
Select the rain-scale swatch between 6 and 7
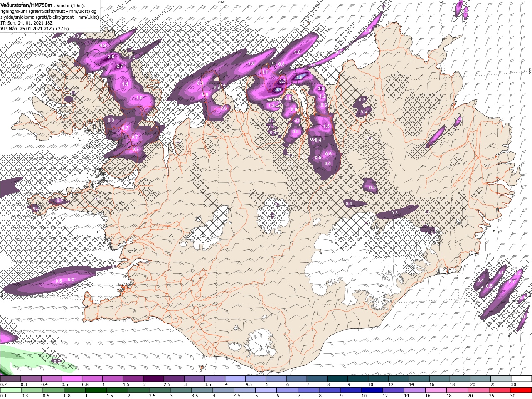(x=288, y=390)
